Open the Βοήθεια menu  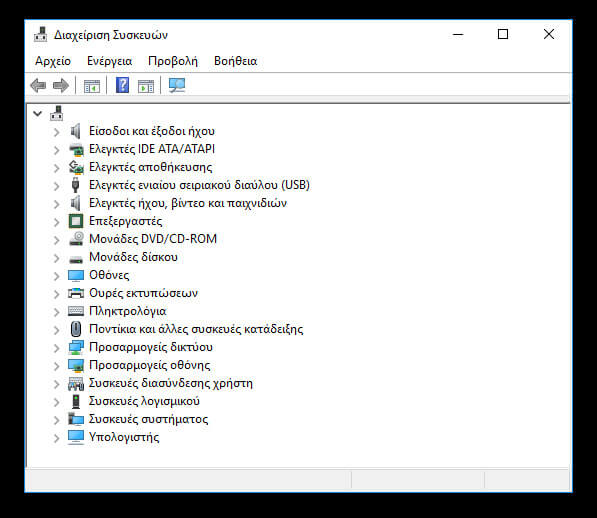[236, 61]
